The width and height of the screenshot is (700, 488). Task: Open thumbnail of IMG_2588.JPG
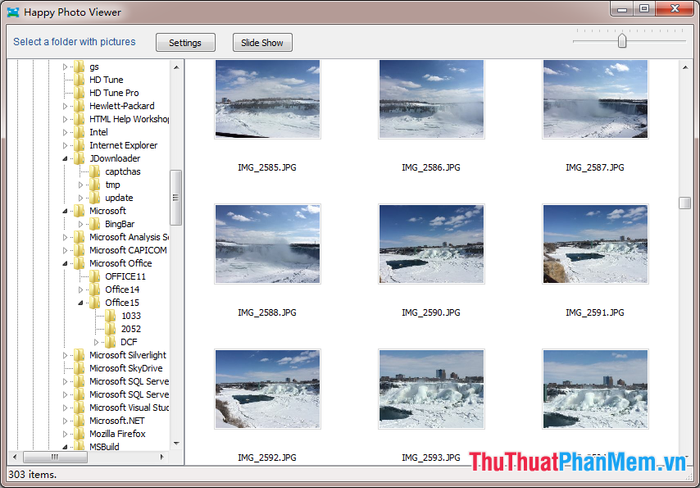coord(267,244)
